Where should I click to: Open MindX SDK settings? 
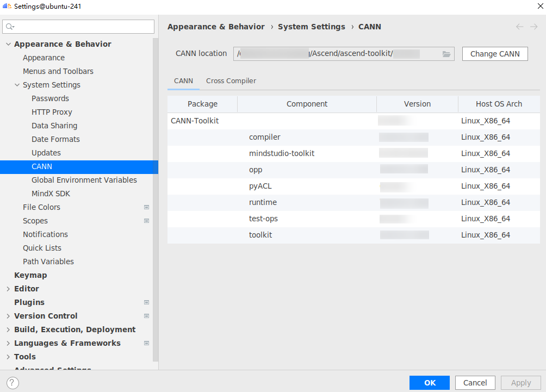(x=51, y=194)
